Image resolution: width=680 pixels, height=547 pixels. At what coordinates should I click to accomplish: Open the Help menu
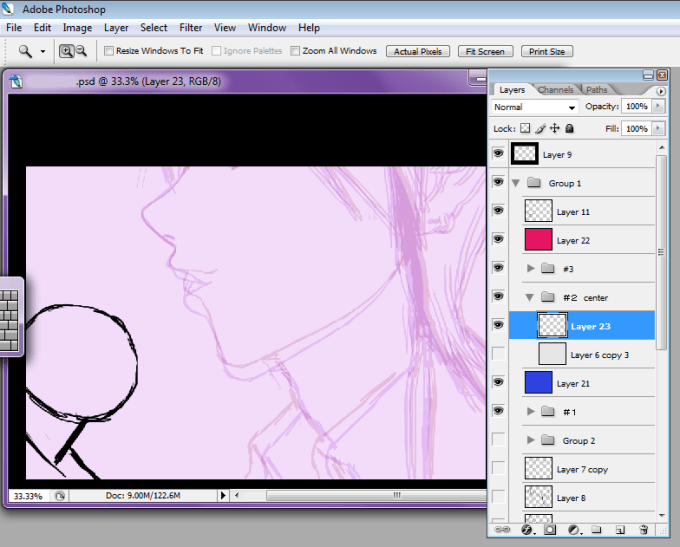pyautogui.click(x=309, y=28)
